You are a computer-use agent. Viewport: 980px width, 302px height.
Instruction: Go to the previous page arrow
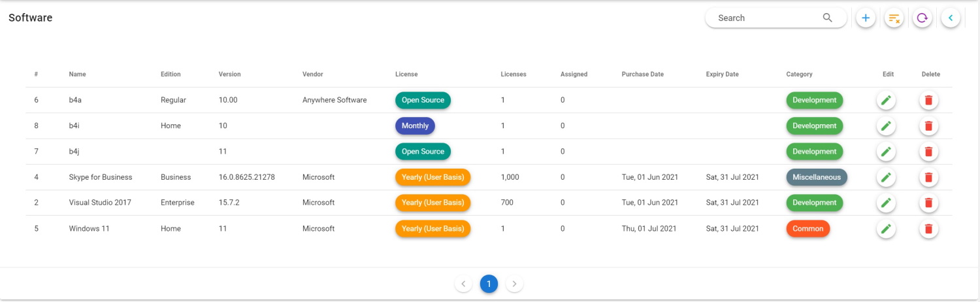(463, 284)
